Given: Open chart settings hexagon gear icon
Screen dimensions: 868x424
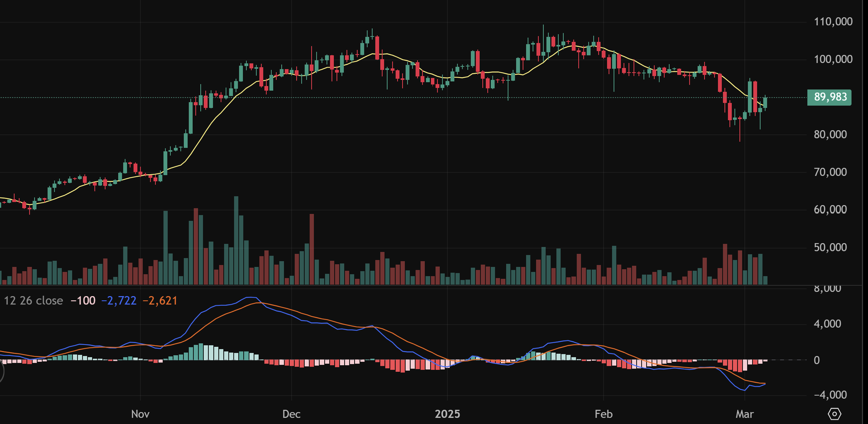Looking at the screenshot, I should click(834, 414).
